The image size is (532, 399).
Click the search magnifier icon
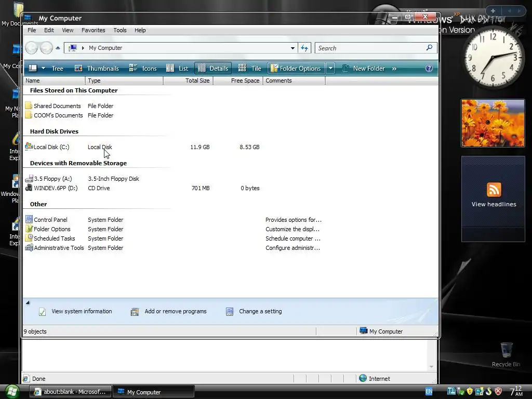[x=429, y=47]
